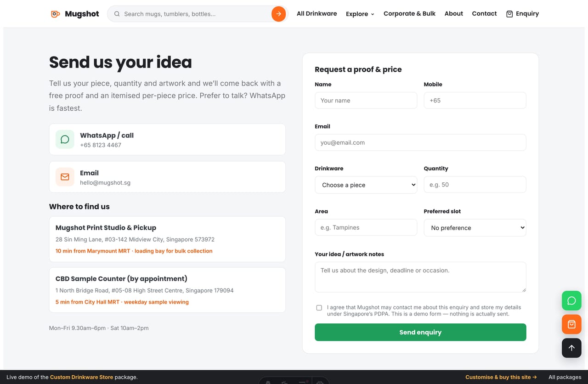Click the orange envelope Email icon
Screen dimensions: 588x384
[65, 177]
